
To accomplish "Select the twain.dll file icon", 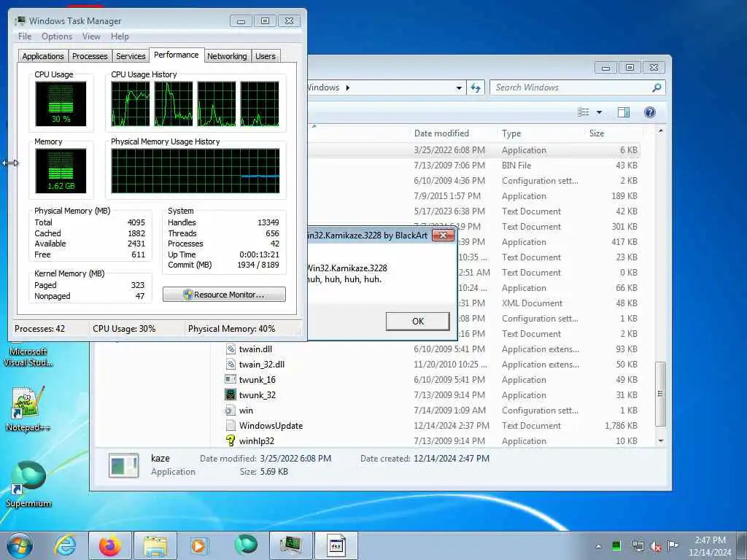I will (231, 349).
